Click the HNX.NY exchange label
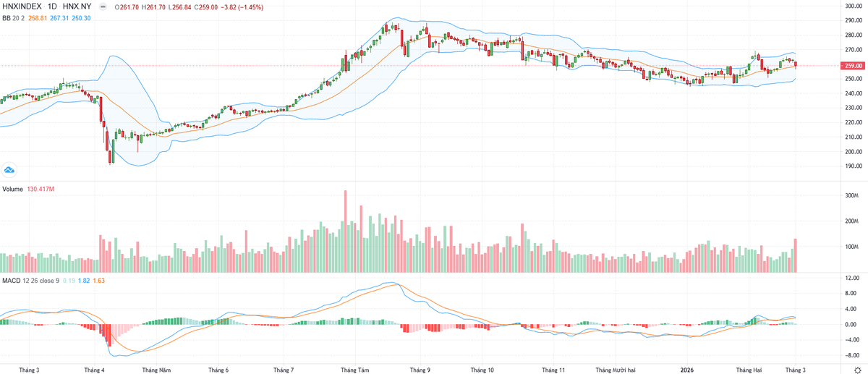The image size is (868, 374). [82, 6]
